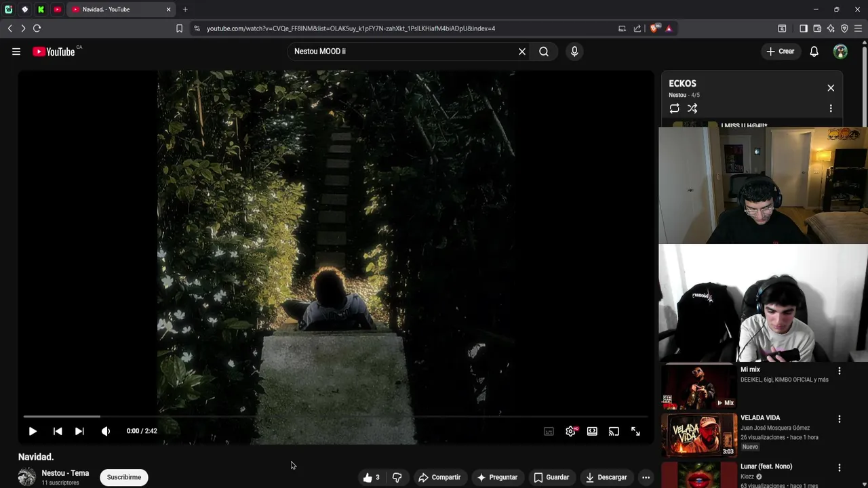Bookmark this page
The image size is (868, 488).
tap(179, 28)
